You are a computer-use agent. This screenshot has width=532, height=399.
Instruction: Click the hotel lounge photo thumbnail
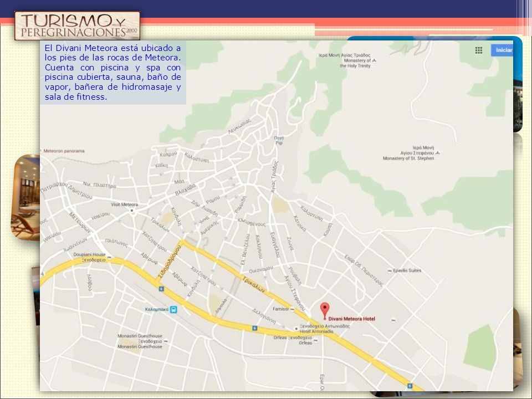tap(26, 197)
